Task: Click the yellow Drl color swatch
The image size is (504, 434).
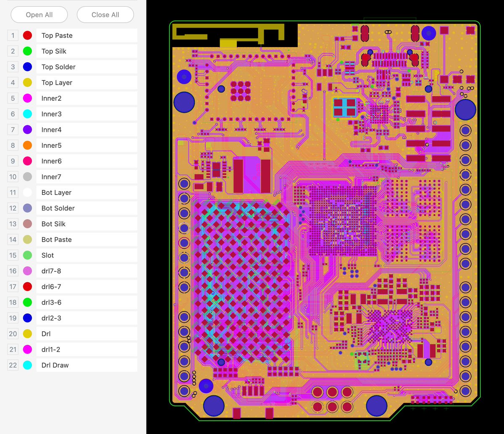Action: point(27,334)
